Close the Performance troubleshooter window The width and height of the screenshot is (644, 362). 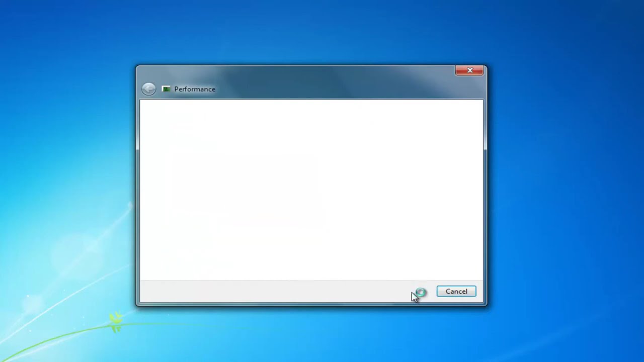469,70
